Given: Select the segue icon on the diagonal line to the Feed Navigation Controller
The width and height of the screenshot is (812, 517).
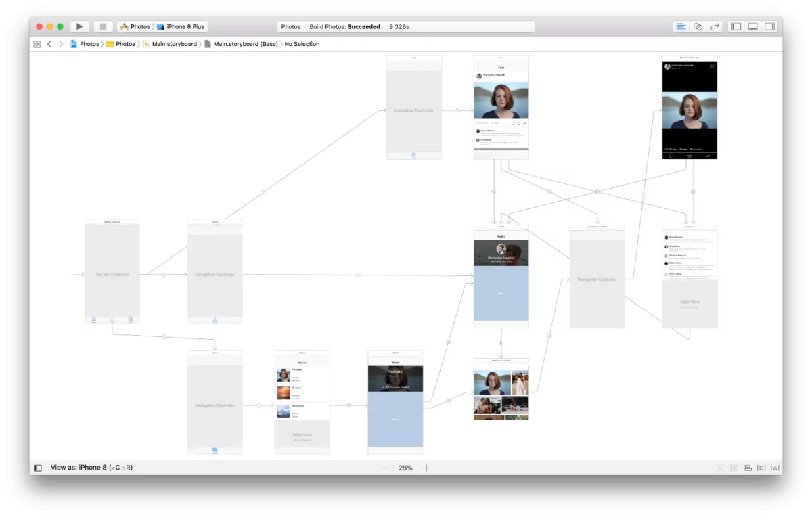Looking at the screenshot, I should pos(263,192).
